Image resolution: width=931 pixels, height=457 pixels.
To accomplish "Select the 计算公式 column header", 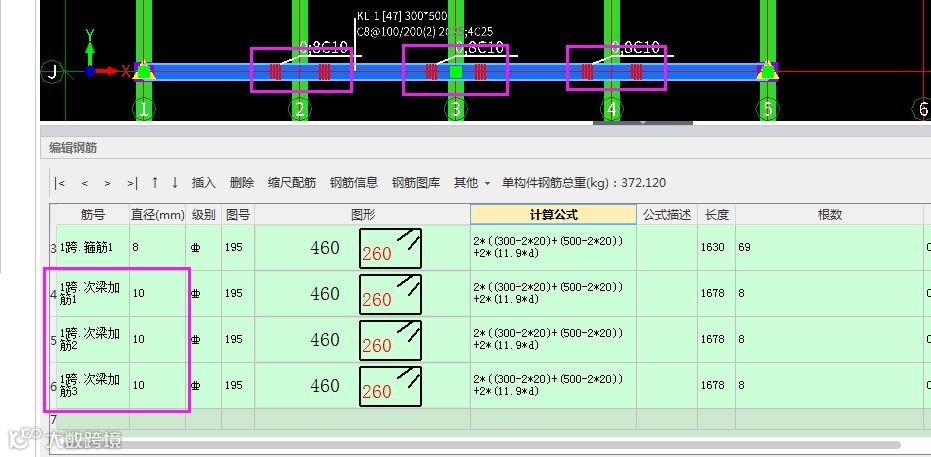I will point(553,215).
